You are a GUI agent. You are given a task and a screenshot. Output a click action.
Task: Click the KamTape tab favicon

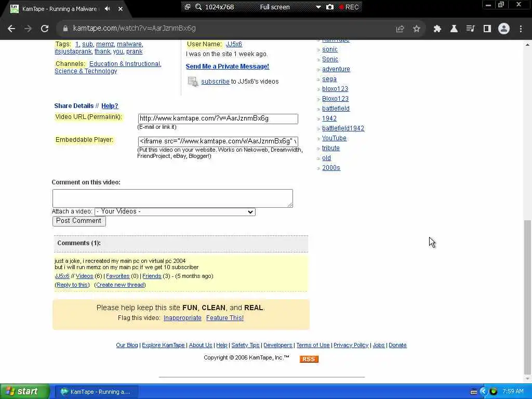click(14, 9)
